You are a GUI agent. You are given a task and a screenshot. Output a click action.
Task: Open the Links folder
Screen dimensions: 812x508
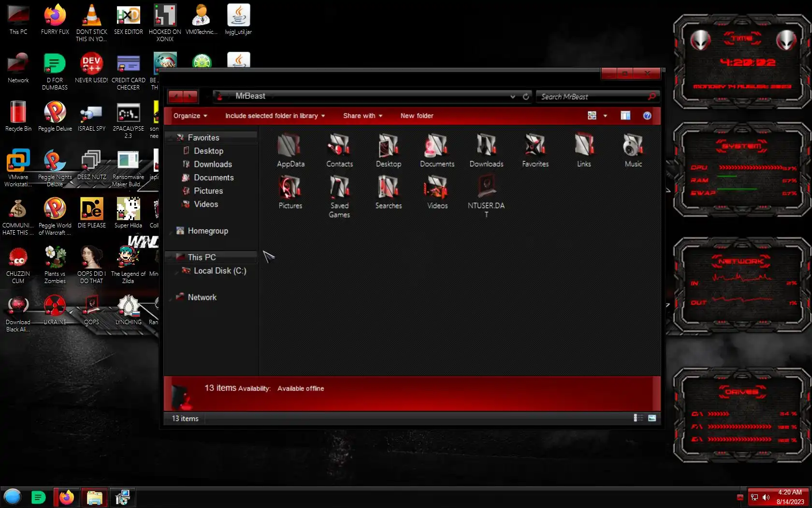point(584,150)
